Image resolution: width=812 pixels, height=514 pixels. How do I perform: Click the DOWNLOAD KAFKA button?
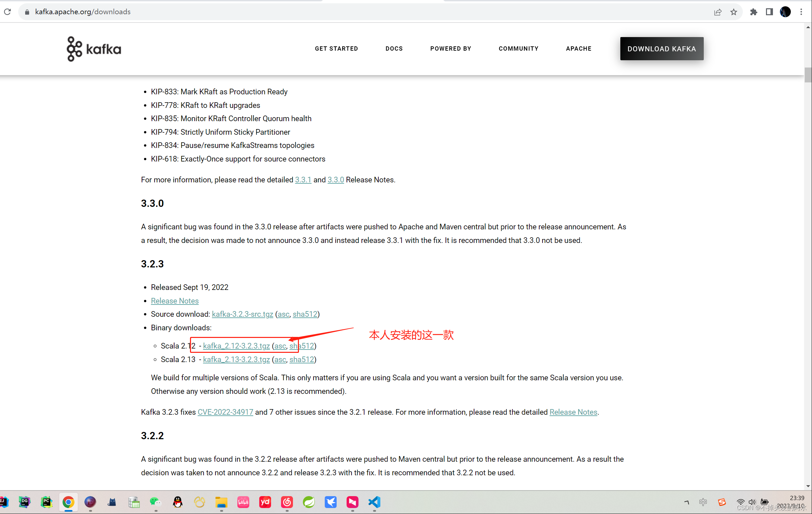(x=662, y=49)
